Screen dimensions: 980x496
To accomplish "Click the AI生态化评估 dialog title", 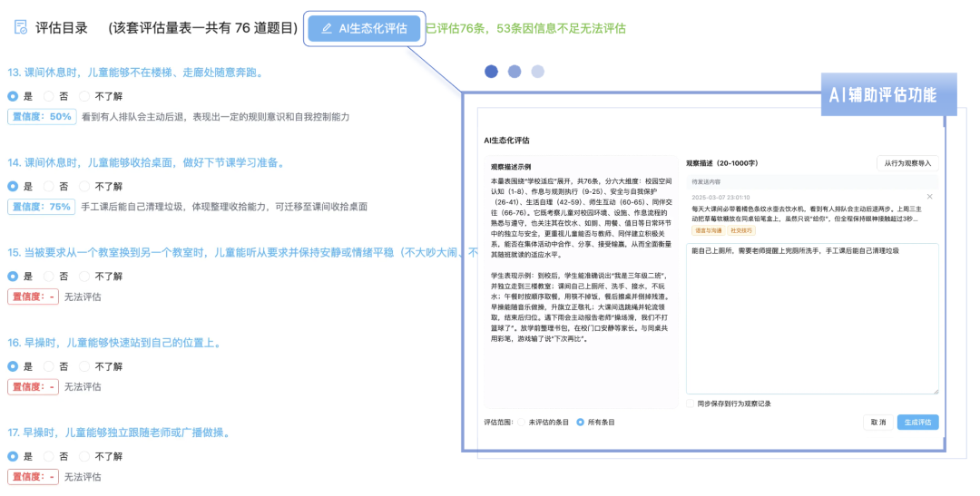I will click(507, 140).
